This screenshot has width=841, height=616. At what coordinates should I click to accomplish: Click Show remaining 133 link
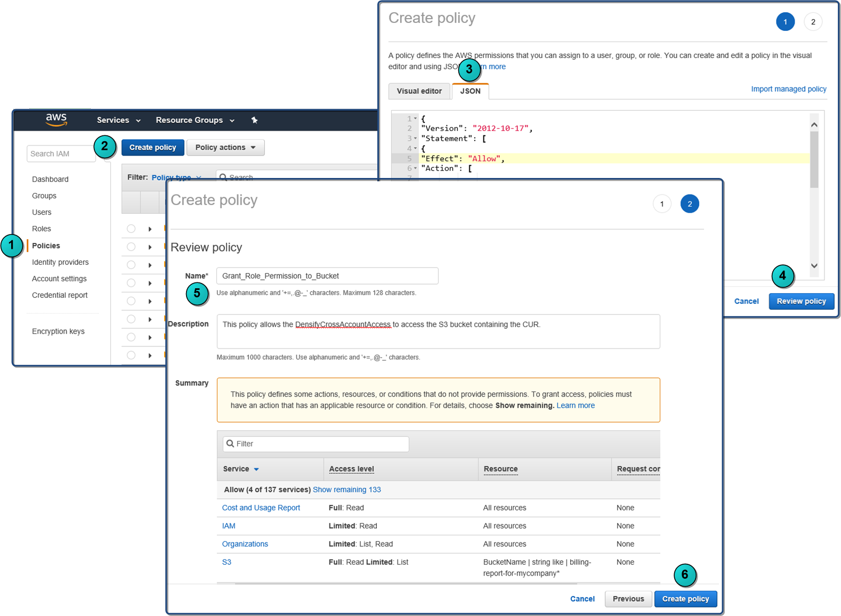347,490
